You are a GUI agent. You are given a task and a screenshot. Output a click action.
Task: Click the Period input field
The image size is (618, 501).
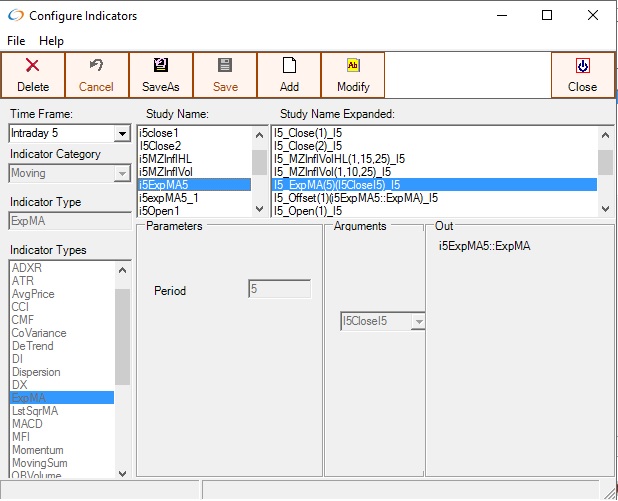(x=279, y=290)
